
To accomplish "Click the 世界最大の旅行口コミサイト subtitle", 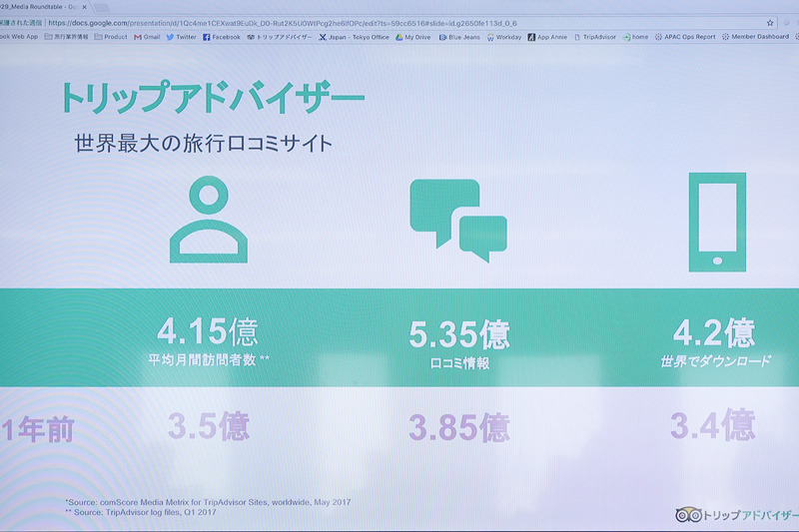I will click(x=204, y=143).
